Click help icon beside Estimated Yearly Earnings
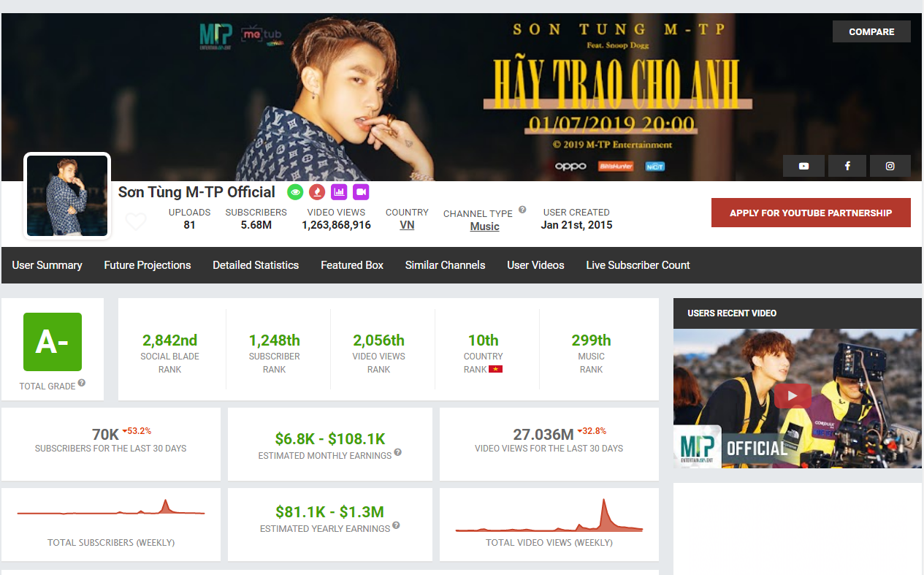This screenshot has width=924, height=575. point(396,525)
